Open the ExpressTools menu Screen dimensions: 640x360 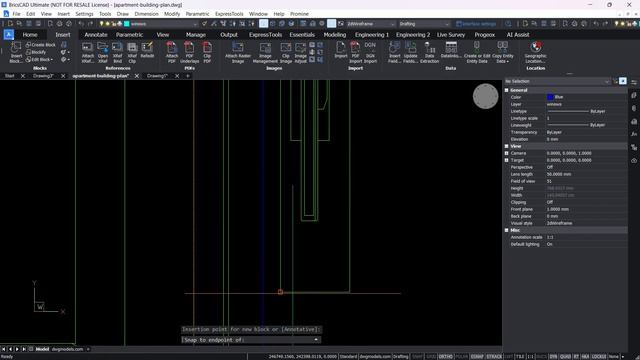point(229,14)
